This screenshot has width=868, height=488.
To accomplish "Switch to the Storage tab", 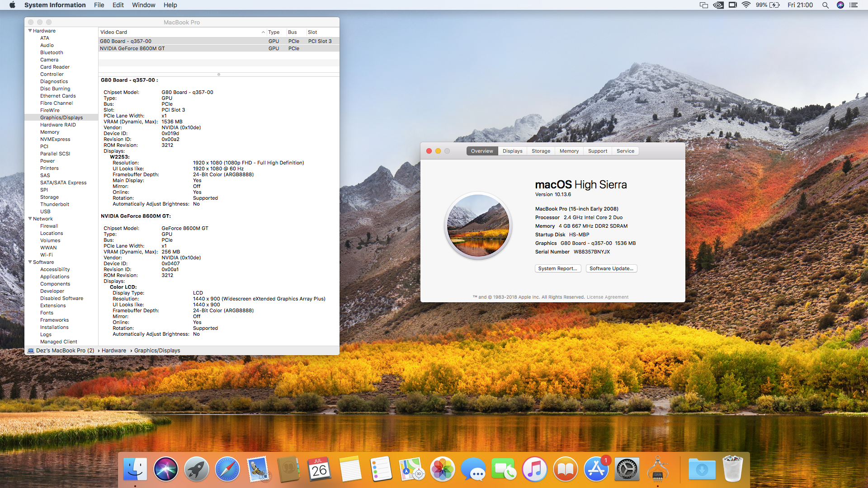I will tap(541, 151).
